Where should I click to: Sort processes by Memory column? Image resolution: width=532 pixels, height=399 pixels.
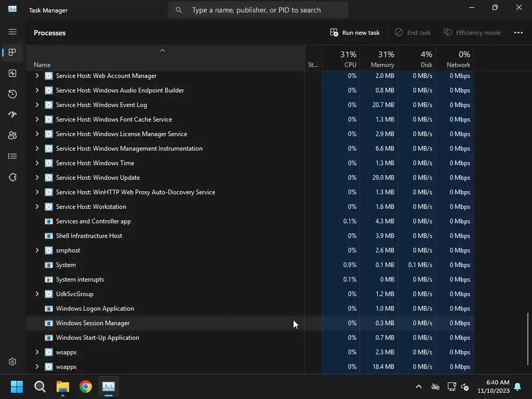coord(379,59)
